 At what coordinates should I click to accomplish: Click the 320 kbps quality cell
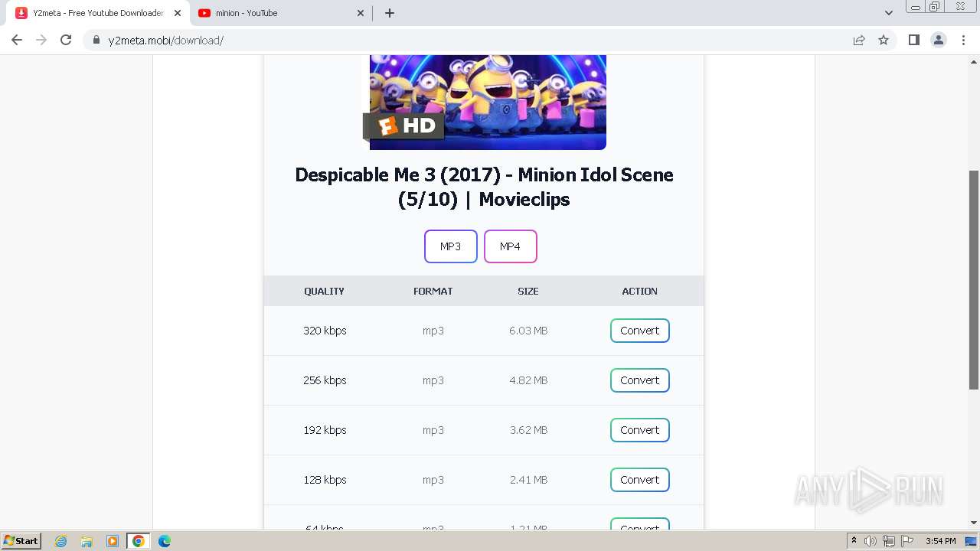click(325, 331)
